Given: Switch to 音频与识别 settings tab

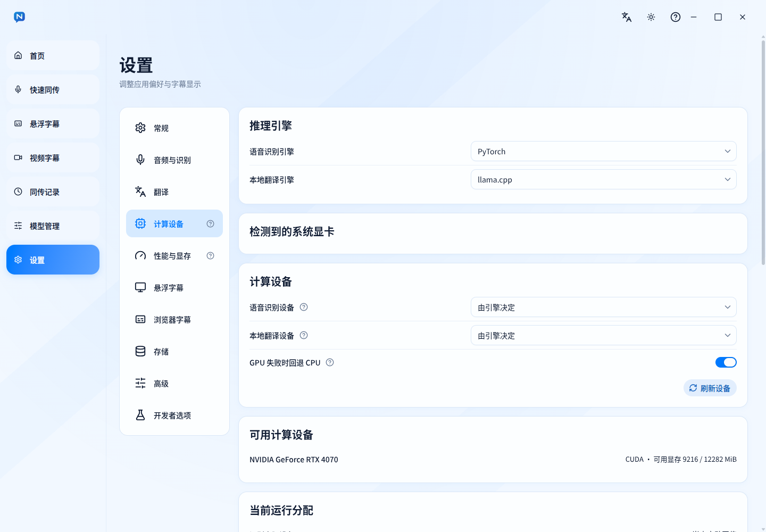Looking at the screenshot, I should click(x=174, y=160).
